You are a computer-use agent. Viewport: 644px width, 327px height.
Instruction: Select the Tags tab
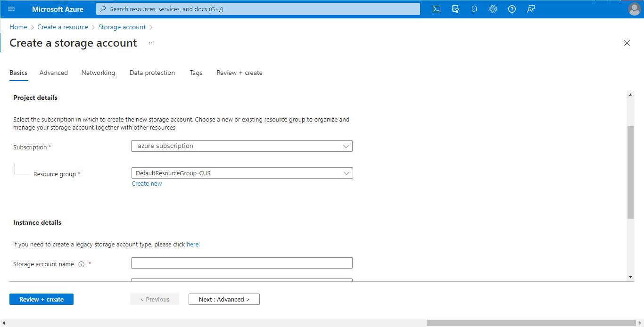click(x=196, y=73)
